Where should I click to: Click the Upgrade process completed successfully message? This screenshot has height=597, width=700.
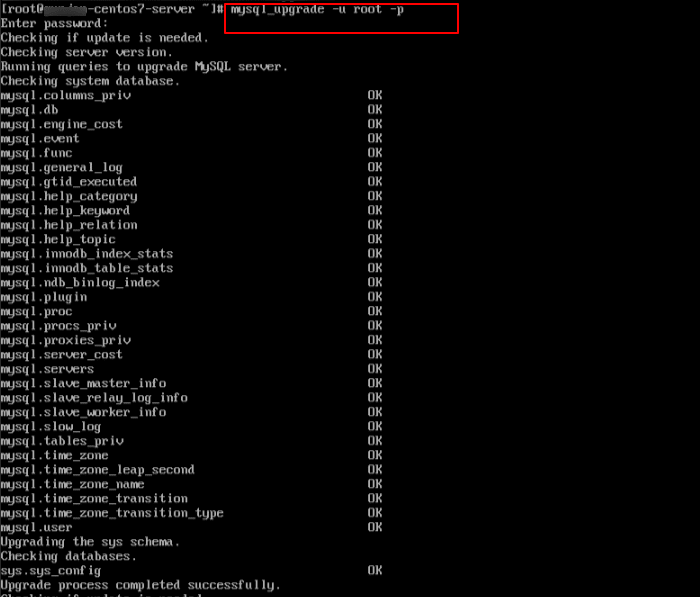[141, 585]
